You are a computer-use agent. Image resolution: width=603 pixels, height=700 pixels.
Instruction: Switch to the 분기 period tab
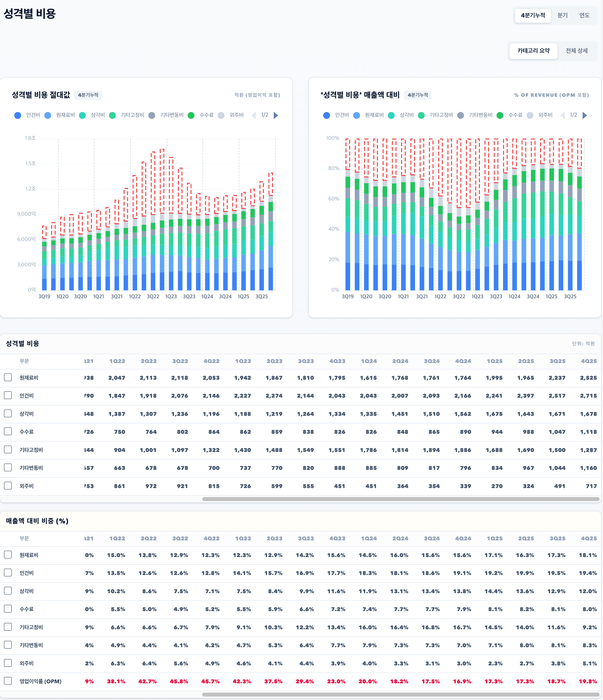562,15
